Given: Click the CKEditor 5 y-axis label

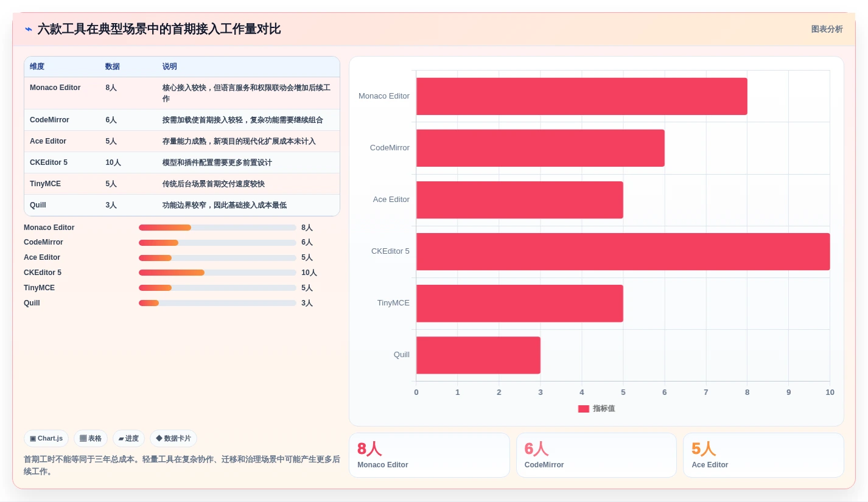Looking at the screenshot, I should tap(390, 251).
